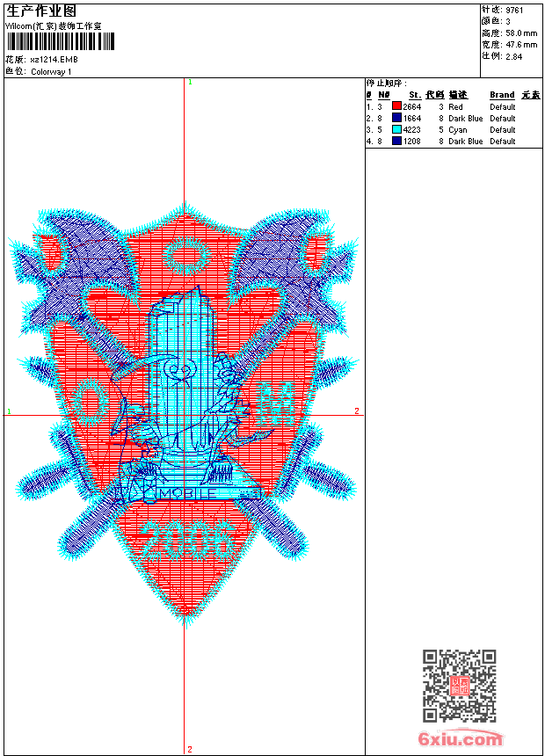Screen dimensions: 545x756
Task: Select the stitch count value 9761
Action: (x=514, y=11)
